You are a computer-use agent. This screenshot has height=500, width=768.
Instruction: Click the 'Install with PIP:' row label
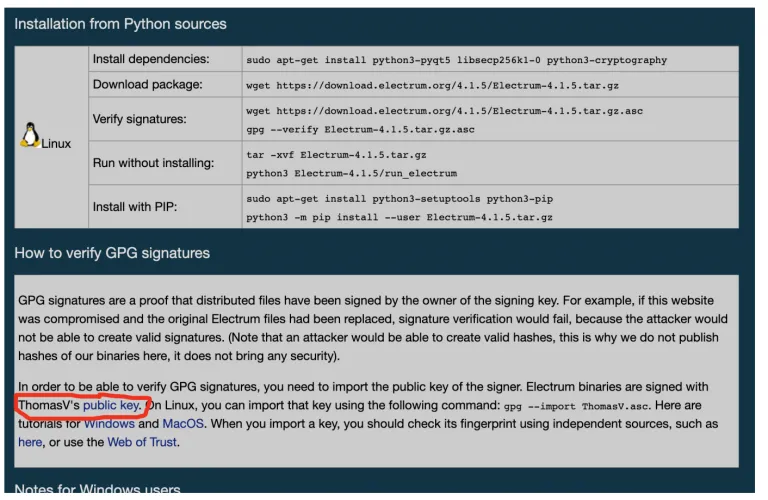point(135,207)
